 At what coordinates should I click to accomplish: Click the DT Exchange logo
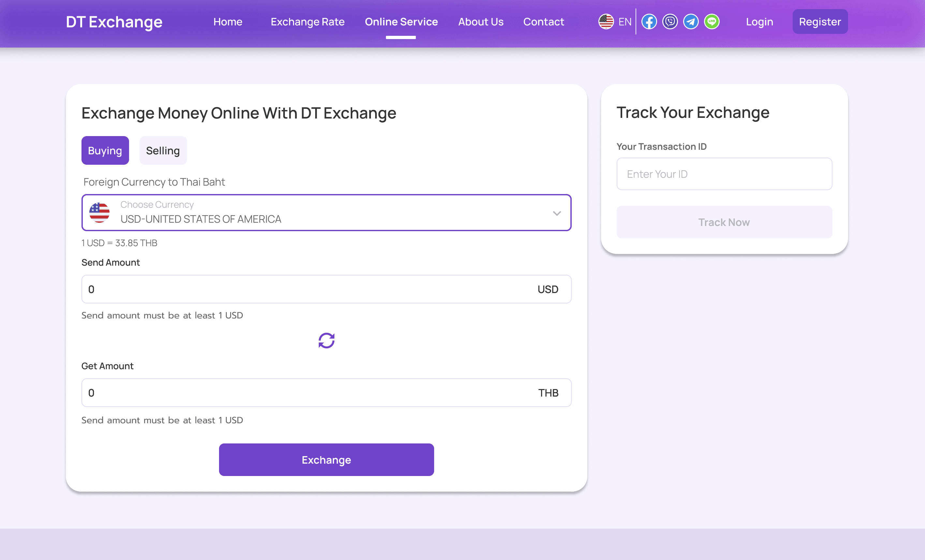click(114, 22)
